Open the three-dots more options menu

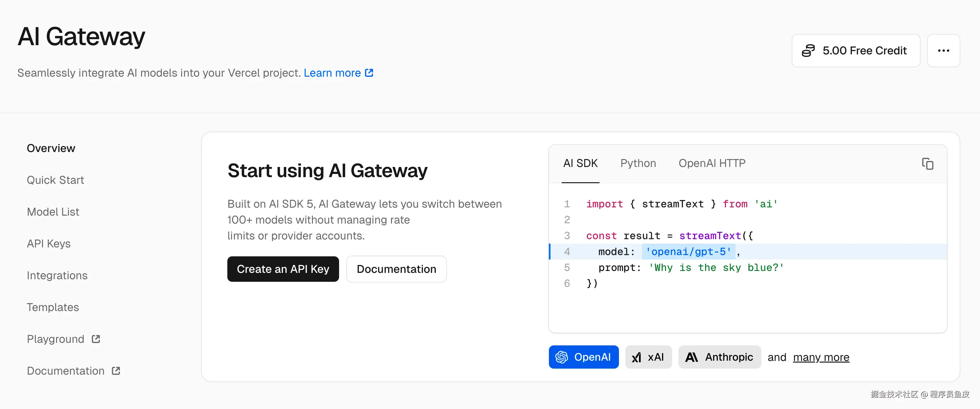(943, 51)
